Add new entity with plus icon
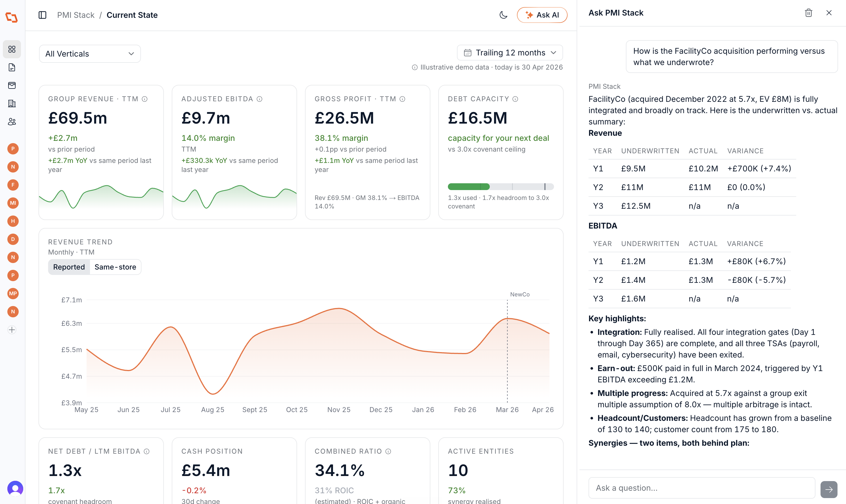 click(x=12, y=330)
